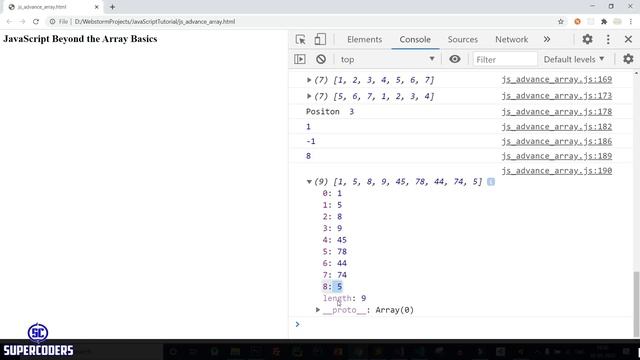
Task: Open the DevTools three-dot menu
Action: 608,39
